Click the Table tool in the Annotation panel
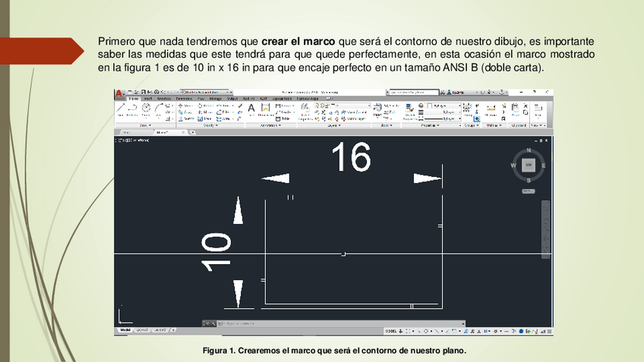The width and height of the screenshot is (644, 362). click(283, 118)
